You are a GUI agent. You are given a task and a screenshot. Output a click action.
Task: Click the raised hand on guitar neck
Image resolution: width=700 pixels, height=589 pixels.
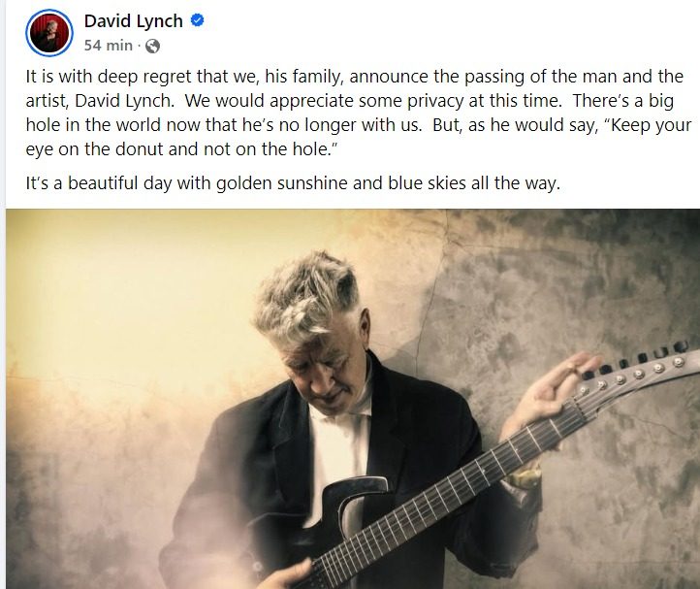click(554, 393)
